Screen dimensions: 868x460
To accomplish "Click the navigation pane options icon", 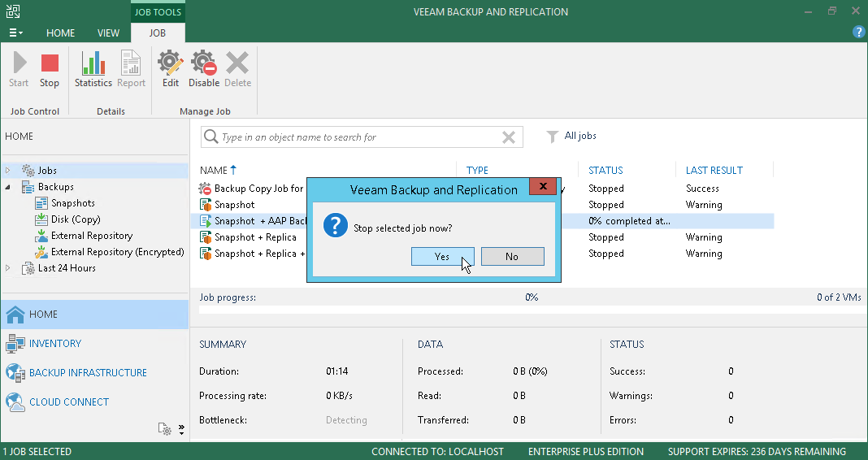I will click(164, 429).
